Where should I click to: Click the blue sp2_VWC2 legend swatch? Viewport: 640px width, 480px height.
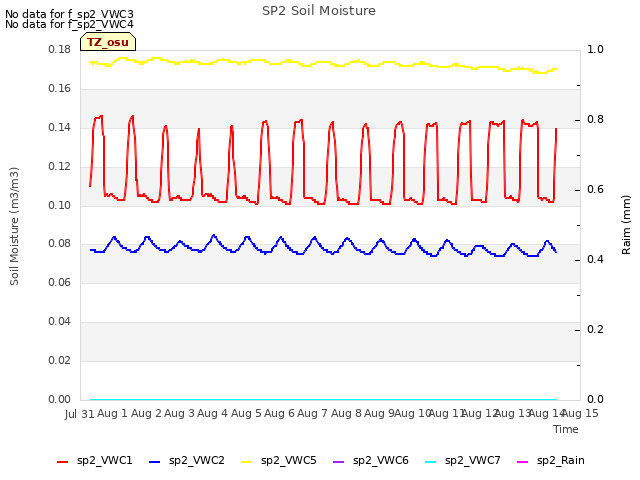(x=155, y=462)
